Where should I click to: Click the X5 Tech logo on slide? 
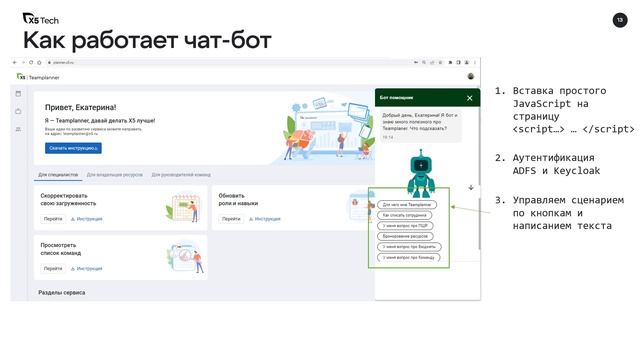pyautogui.click(x=40, y=19)
